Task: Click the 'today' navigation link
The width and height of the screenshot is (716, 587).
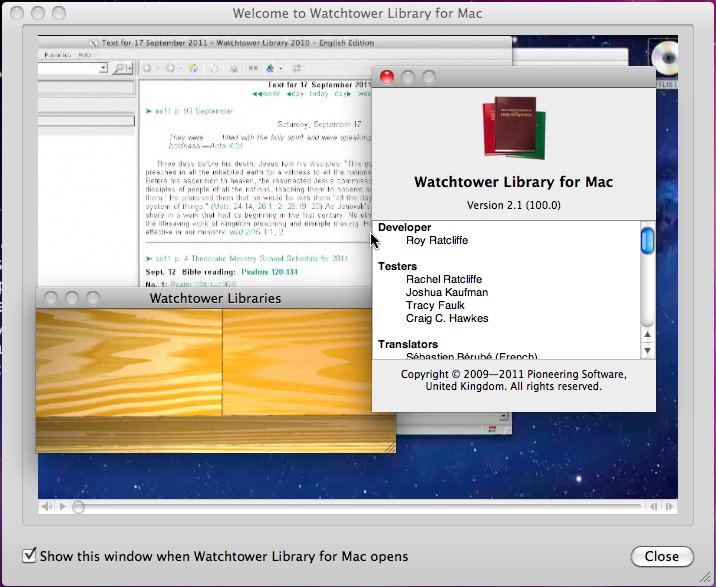Action: point(319,94)
